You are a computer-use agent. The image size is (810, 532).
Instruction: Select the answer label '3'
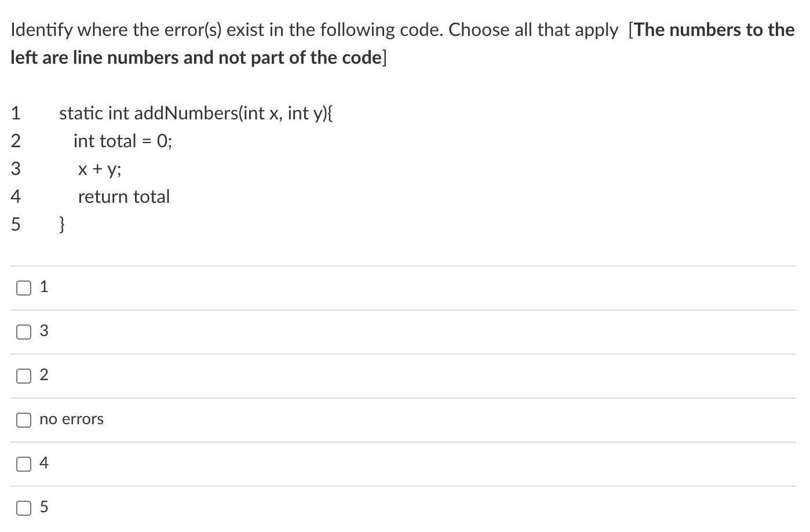click(43, 331)
